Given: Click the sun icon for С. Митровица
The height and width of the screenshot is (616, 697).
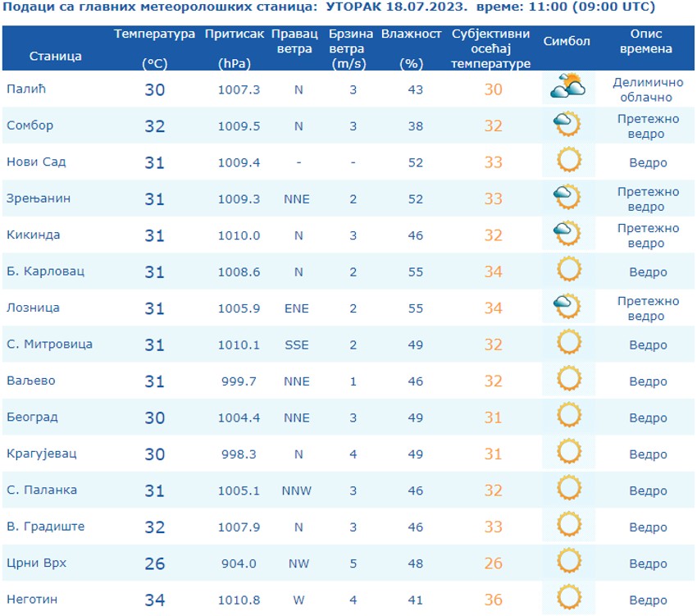Looking at the screenshot, I should point(569,341).
